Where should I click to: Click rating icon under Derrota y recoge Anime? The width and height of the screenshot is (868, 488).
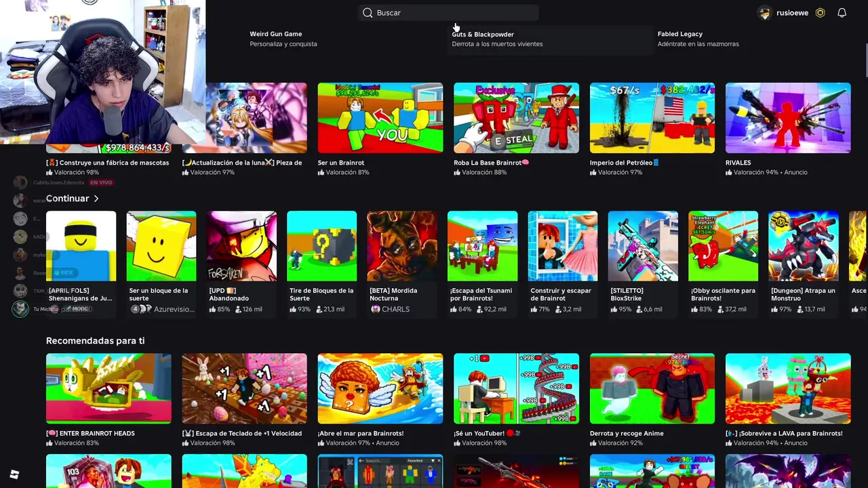593,443
